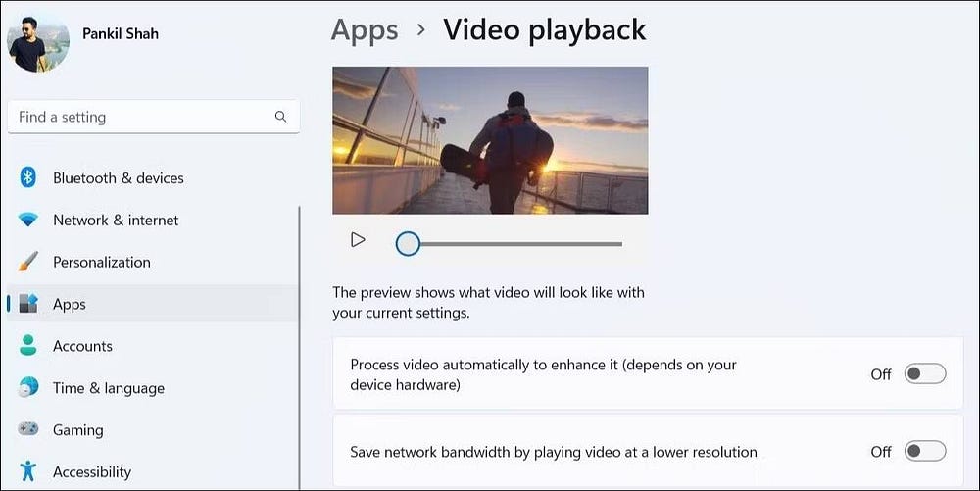Image resolution: width=980 pixels, height=491 pixels.
Task: Click the video preview thumbnail
Action: pos(490,140)
